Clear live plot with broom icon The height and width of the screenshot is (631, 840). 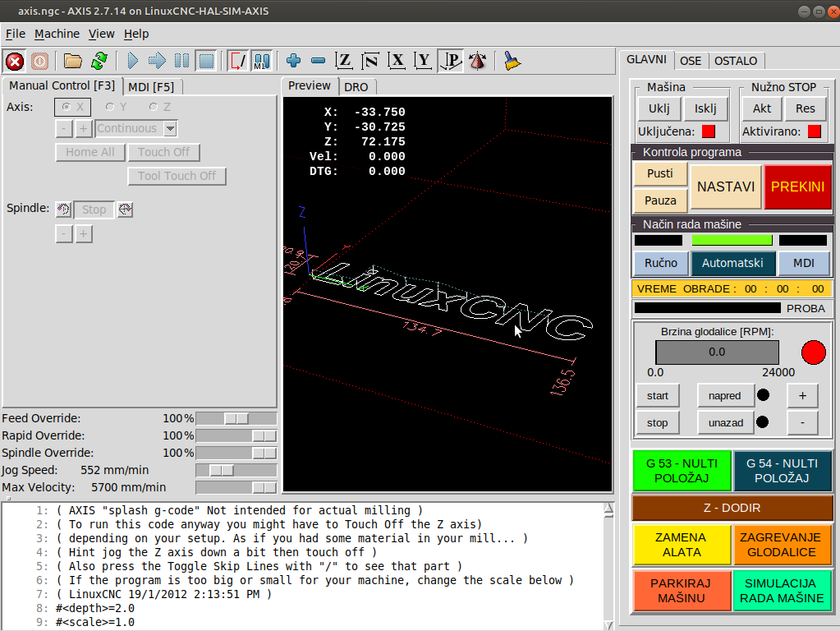[x=512, y=61]
